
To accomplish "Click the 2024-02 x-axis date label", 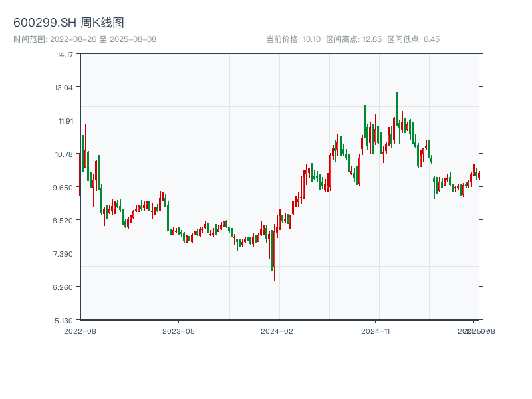I will click(277, 331).
